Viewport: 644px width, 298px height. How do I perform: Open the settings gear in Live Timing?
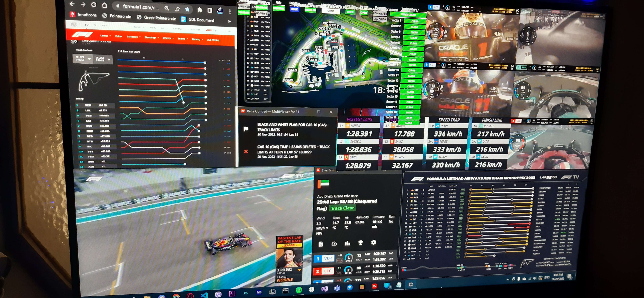(x=373, y=242)
